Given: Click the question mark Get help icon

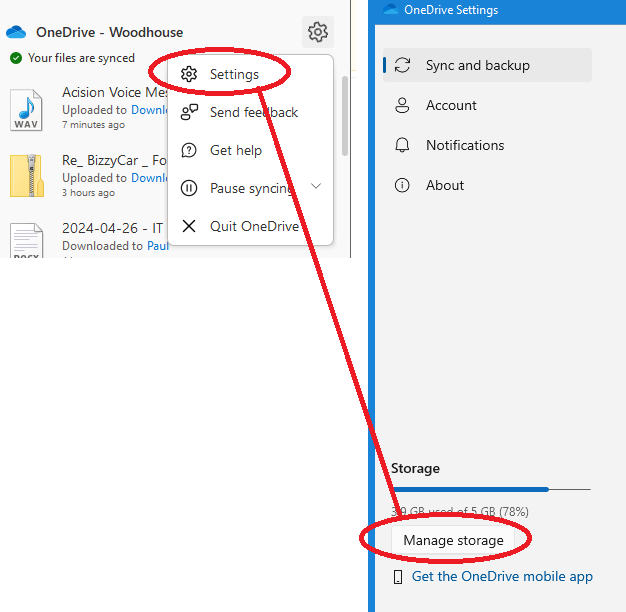Looking at the screenshot, I should coord(189,151).
